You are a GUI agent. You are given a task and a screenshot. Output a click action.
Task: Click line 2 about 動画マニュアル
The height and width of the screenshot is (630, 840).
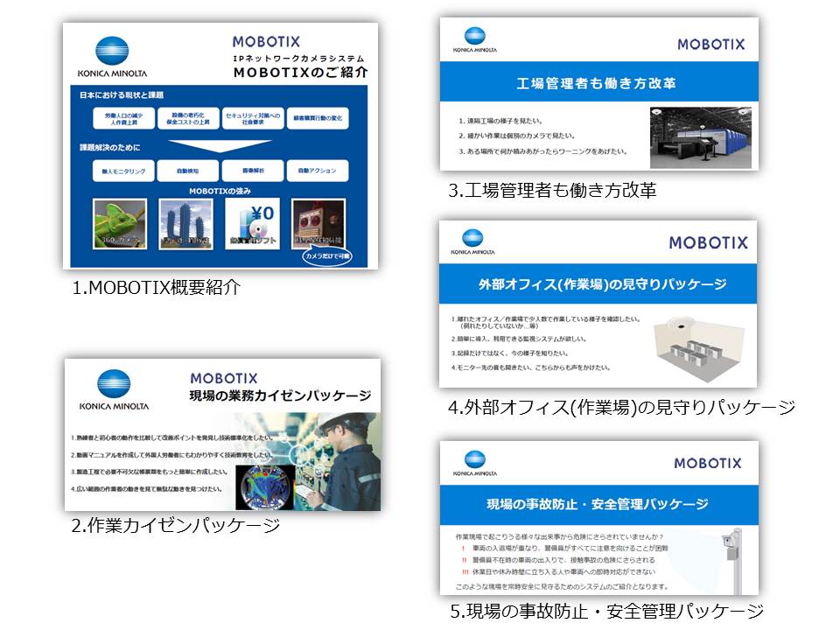click(x=171, y=455)
